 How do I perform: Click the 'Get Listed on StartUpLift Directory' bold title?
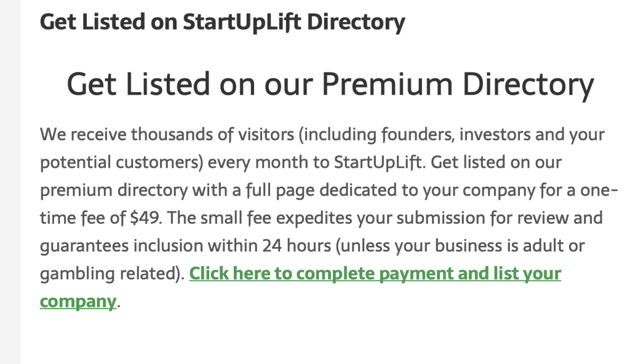click(x=223, y=22)
